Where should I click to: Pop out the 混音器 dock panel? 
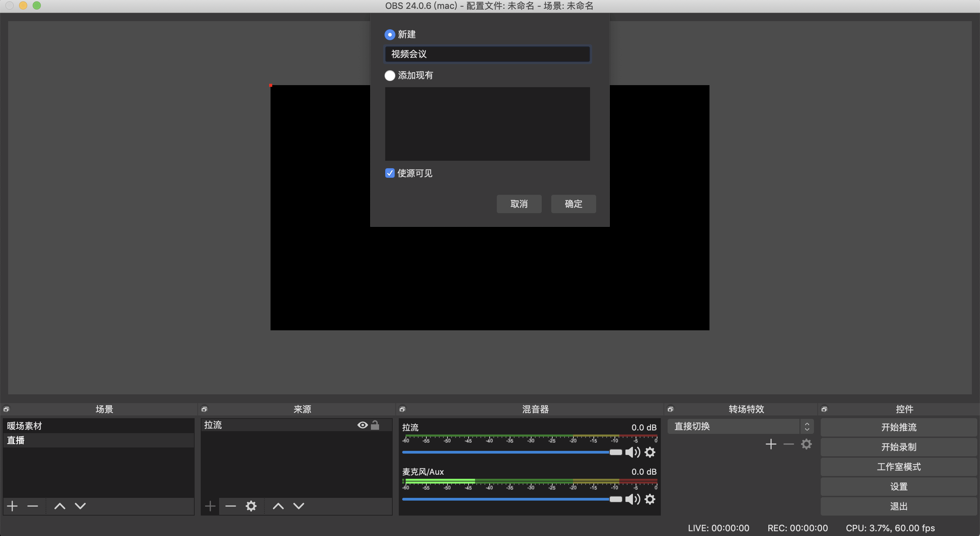point(402,409)
